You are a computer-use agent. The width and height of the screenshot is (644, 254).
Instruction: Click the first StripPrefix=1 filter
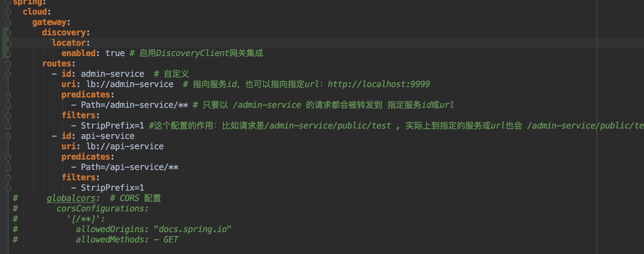click(x=113, y=126)
